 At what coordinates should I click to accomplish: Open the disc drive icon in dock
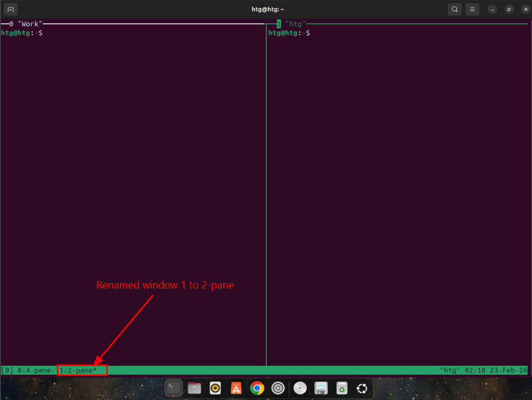(300, 388)
